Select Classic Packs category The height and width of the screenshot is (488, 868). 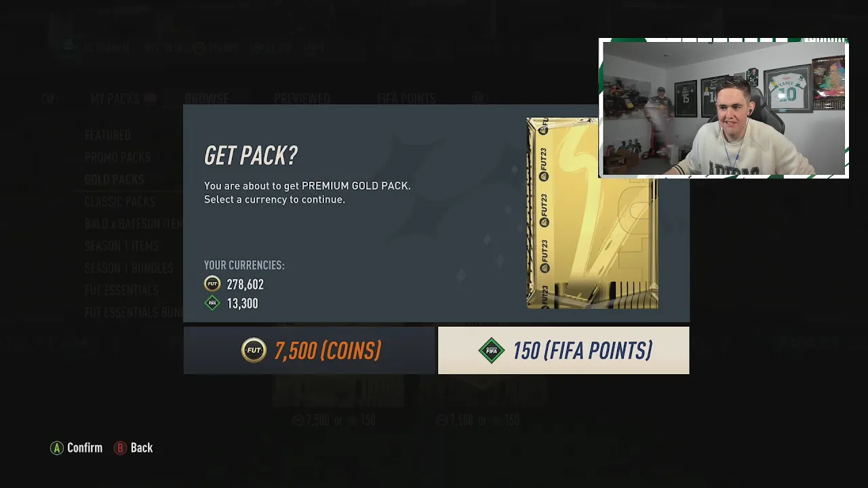[x=120, y=202]
